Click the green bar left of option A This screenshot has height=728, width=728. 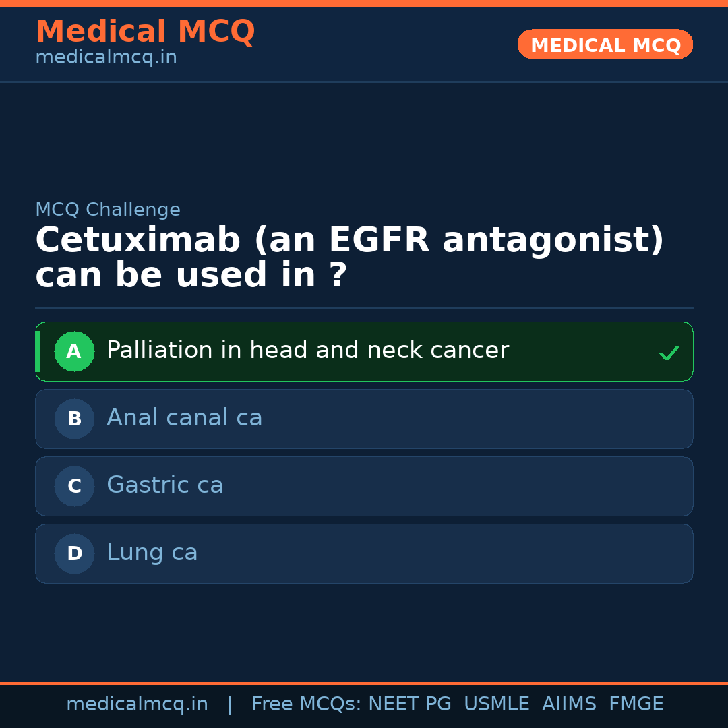tap(38, 351)
